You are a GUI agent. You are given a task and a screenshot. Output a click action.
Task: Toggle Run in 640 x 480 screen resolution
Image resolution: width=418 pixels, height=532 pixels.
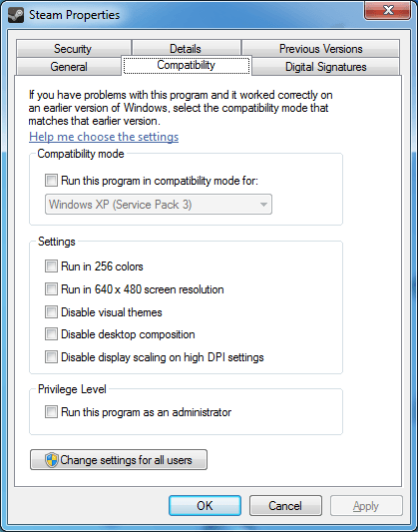coord(51,289)
